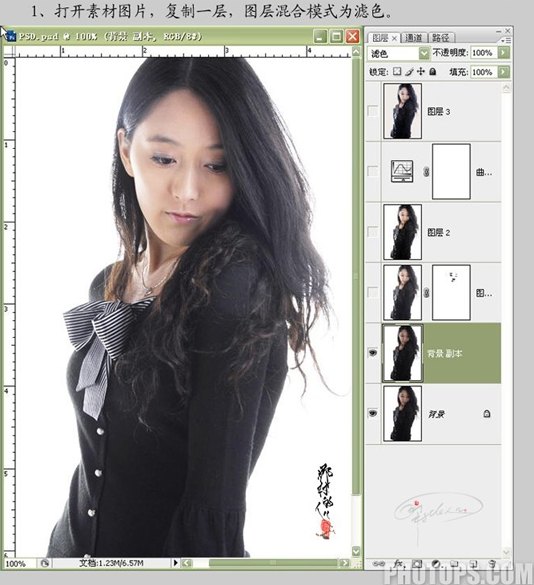
Task: Create a new layer group
Action: (x=454, y=564)
